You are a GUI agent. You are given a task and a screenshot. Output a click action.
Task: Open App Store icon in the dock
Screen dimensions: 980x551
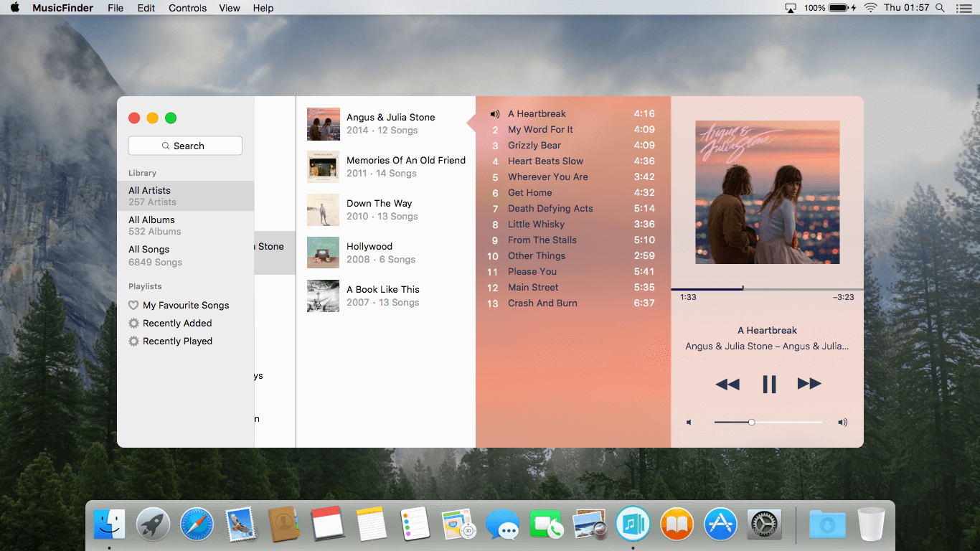(720, 524)
